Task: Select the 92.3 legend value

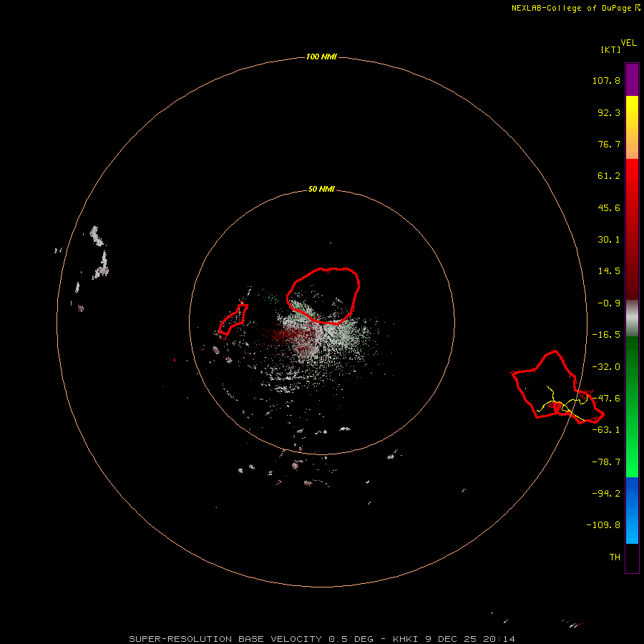Action: tap(609, 112)
